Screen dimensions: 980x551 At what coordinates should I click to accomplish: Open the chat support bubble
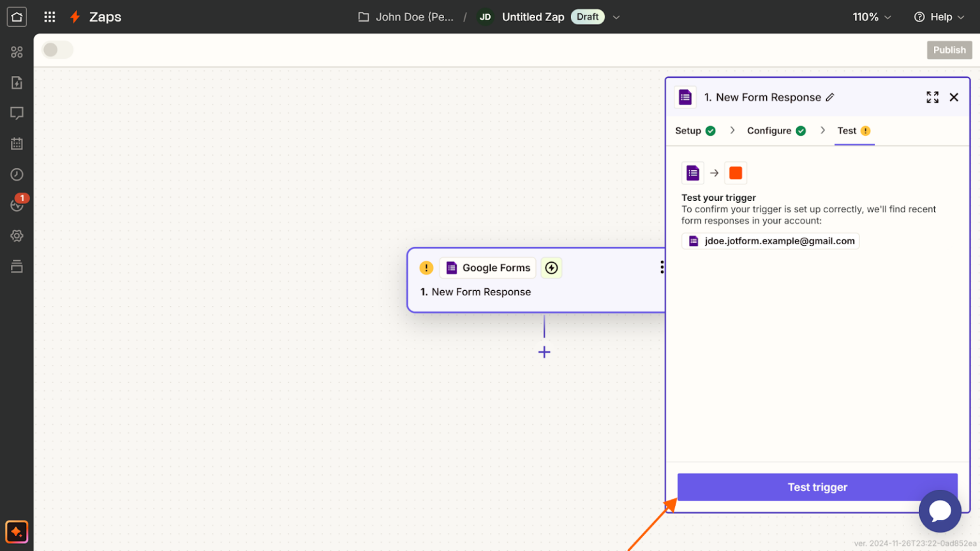click(940, 511)
